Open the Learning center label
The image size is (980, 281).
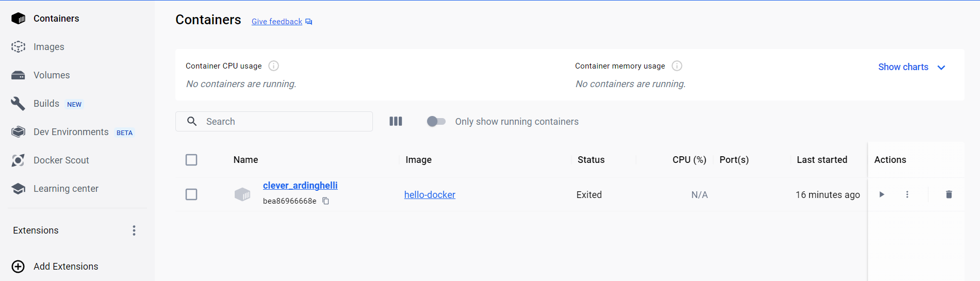pos(66,189)
